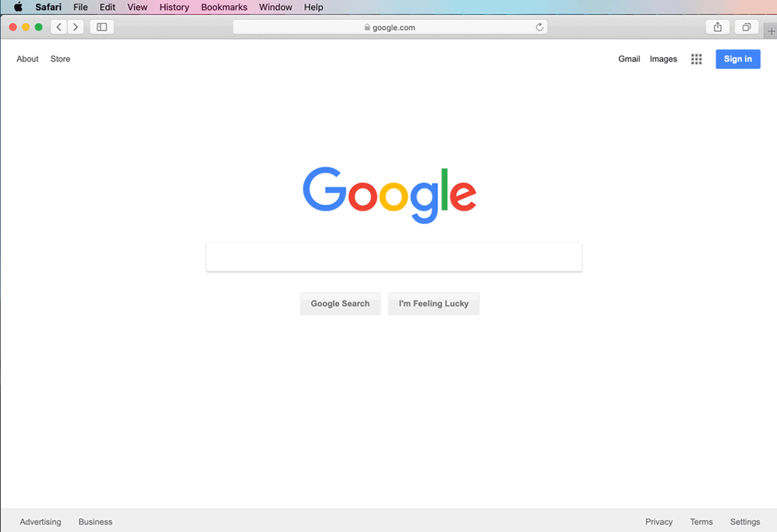Viewport: 777px width, 532px height.
Task: Zoom the window with the green button
Action: [38, 27]
